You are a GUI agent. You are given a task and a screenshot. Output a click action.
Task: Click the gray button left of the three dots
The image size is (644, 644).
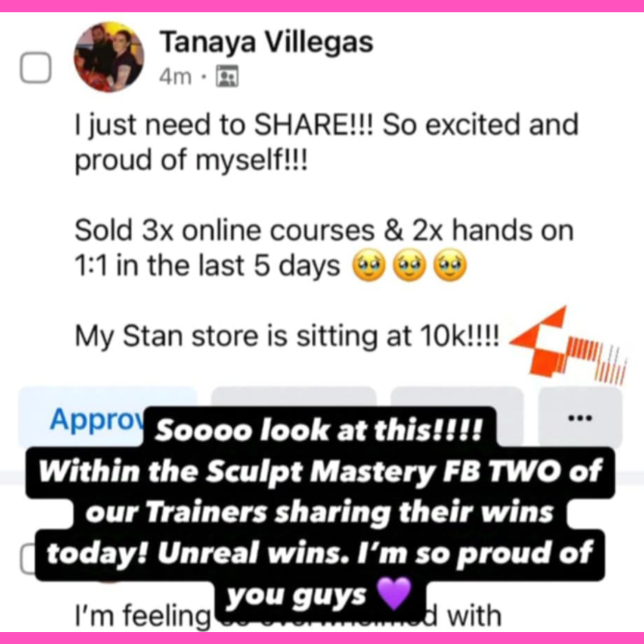click(457, 397)
